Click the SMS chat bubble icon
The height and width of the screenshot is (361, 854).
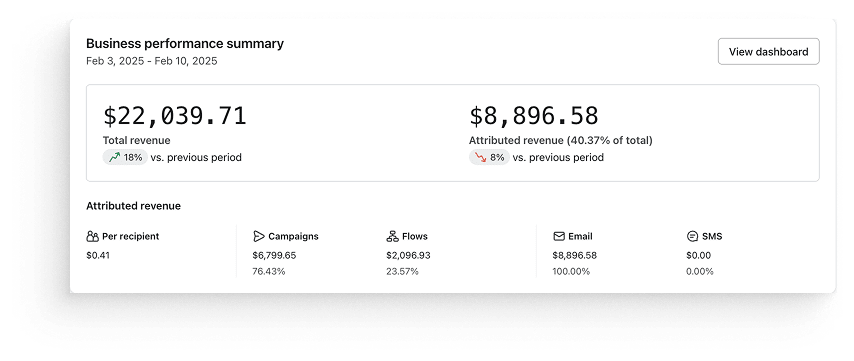coord(692,236)
